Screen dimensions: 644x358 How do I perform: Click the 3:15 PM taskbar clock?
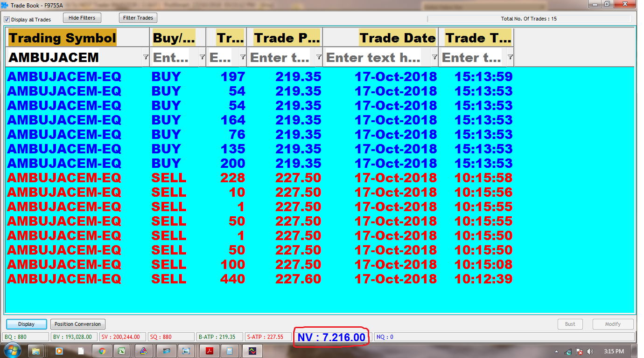click(x=613, y=351)
